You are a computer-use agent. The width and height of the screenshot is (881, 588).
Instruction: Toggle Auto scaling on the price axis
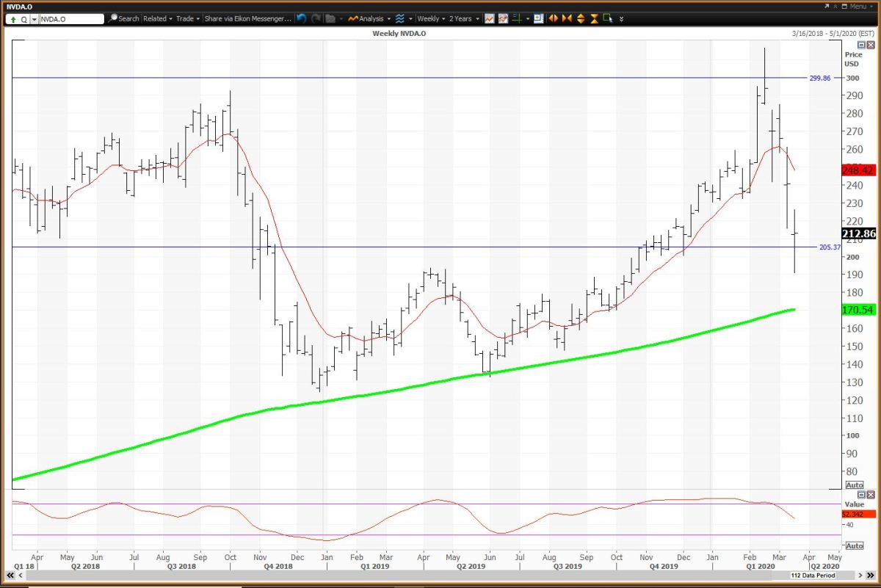pos(854,485)
